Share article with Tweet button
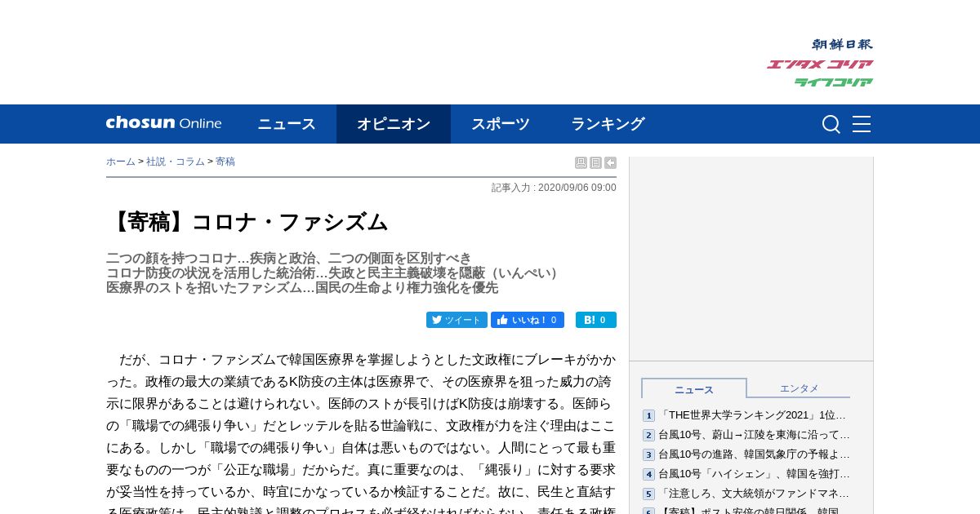The width and height of the screenshot is (980, 514). click(457, 320)
